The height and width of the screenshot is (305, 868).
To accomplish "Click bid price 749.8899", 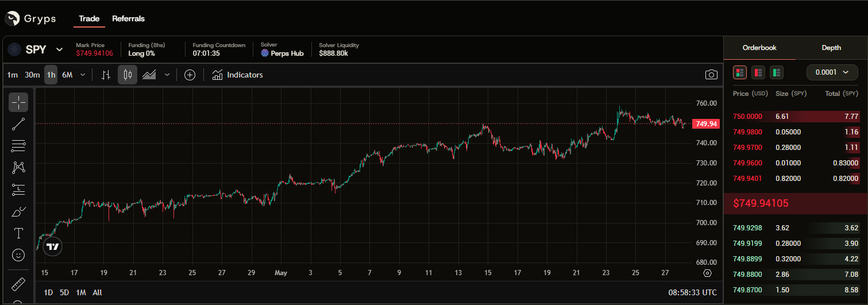I will [747, 259].
